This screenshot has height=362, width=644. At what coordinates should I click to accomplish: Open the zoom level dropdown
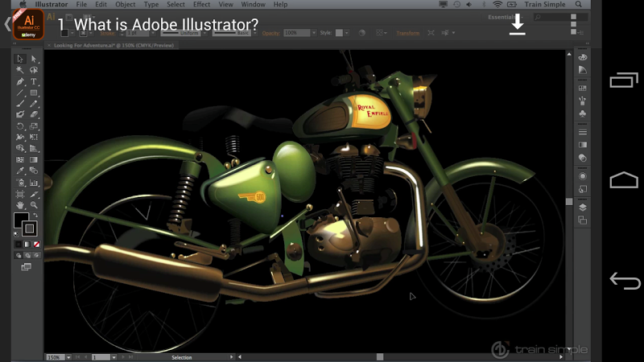pyautogui.click(x=67, y=356)
